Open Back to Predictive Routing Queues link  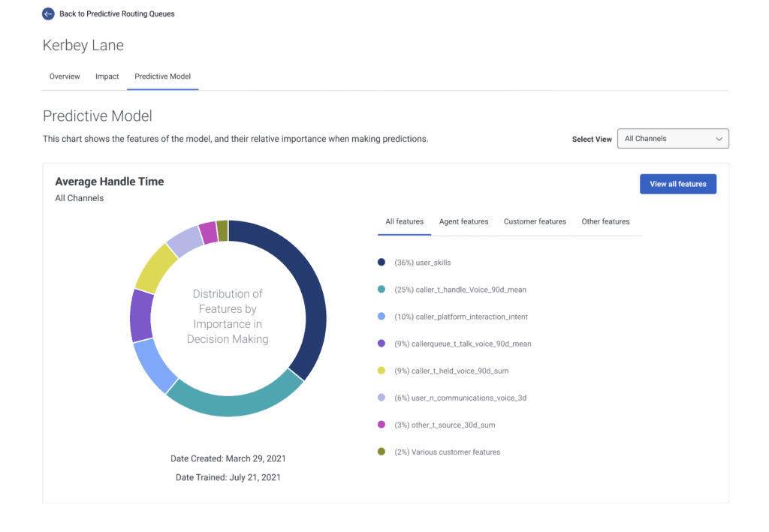(x=116, y=14)
